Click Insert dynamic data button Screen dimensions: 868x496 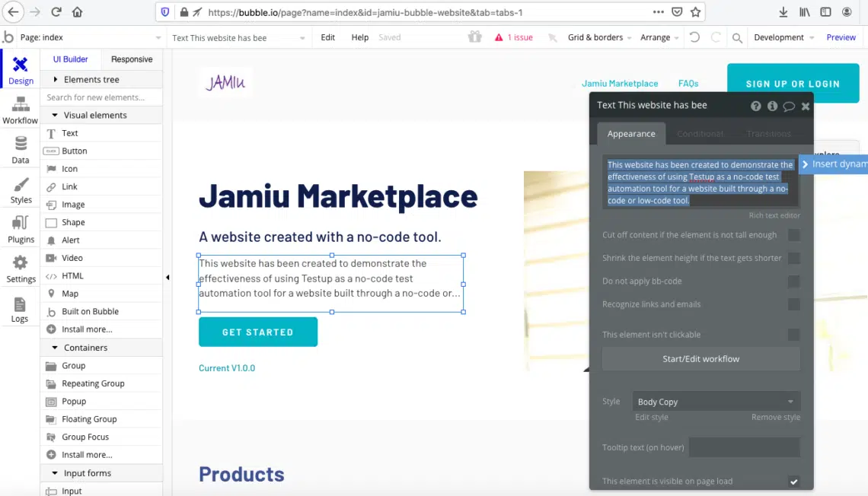[x=834, y=164]
